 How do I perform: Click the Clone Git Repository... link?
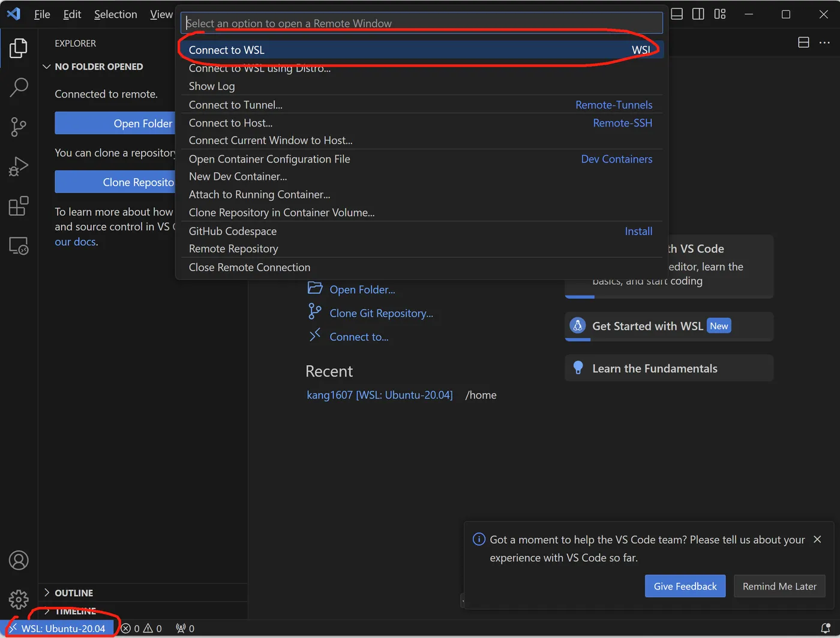(x=382, y=313)
